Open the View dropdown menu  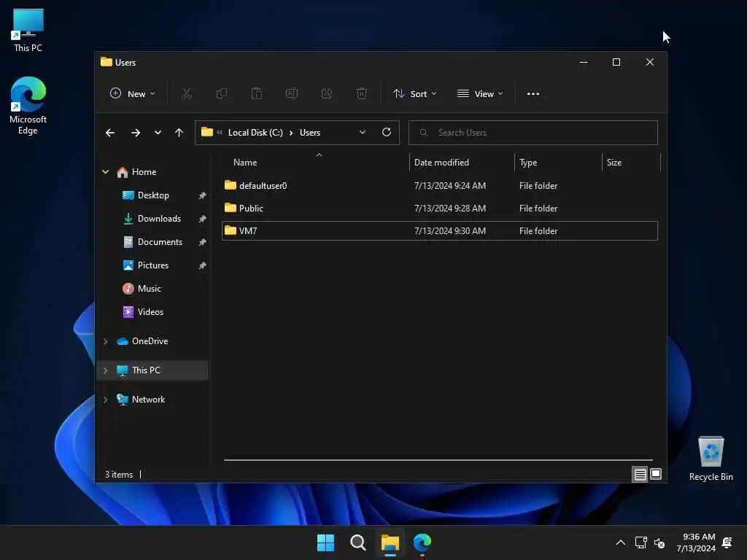pos(480,94)
